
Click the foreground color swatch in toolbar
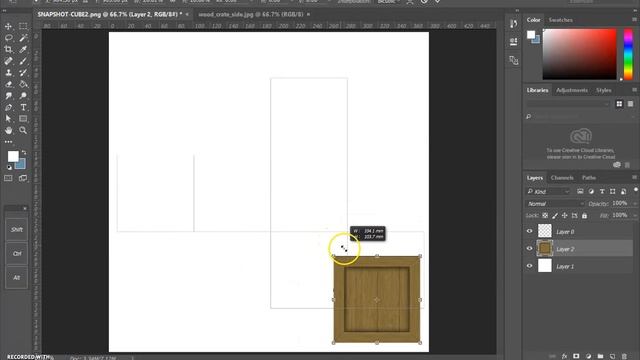point(13,156)
